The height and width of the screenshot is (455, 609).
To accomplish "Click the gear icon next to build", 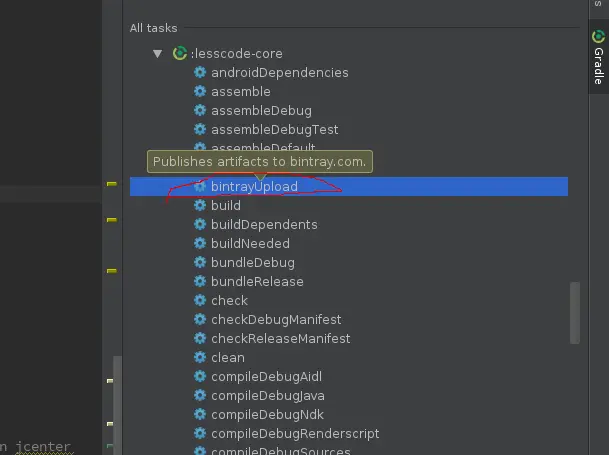I will (200, 205).
